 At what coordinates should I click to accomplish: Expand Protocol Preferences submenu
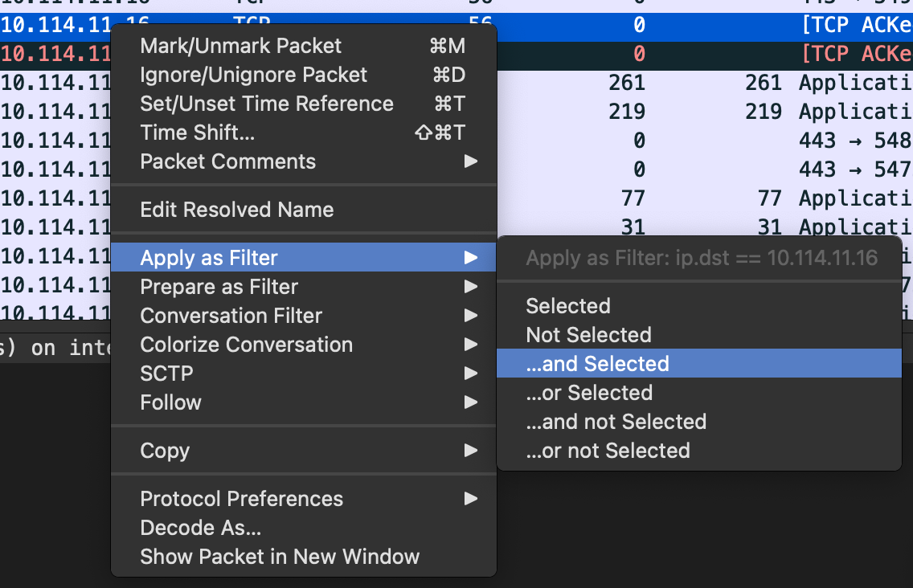click(x=241, y=499)
